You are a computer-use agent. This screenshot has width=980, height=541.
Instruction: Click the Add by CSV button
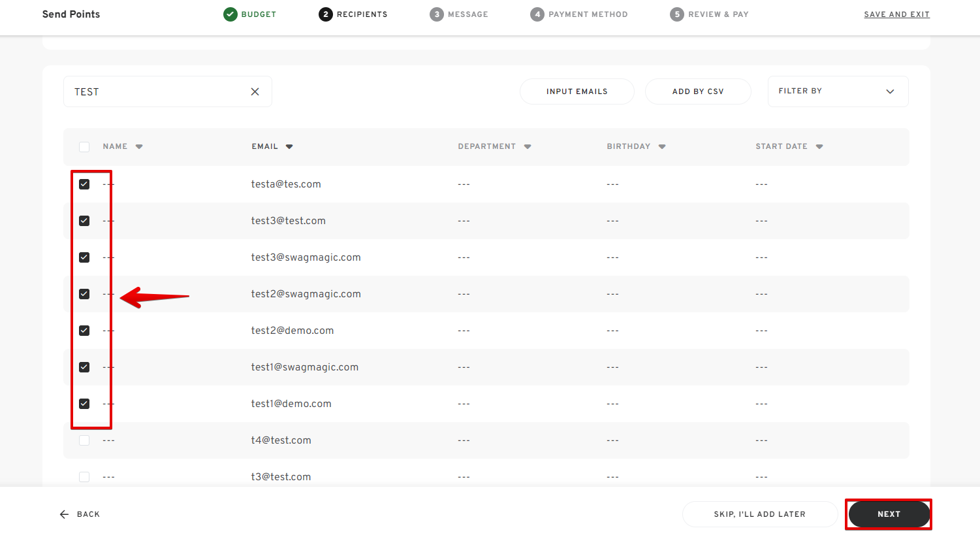pos(698,91)
